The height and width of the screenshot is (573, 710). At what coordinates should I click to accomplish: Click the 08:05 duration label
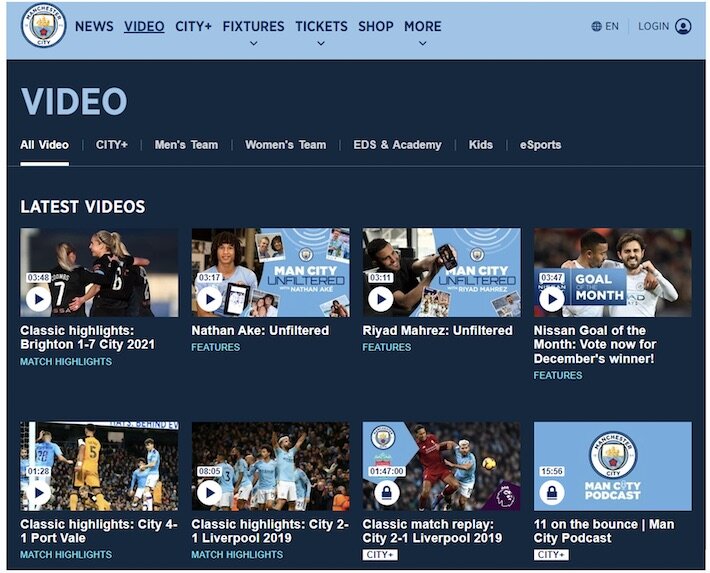[x=209, y=472]
